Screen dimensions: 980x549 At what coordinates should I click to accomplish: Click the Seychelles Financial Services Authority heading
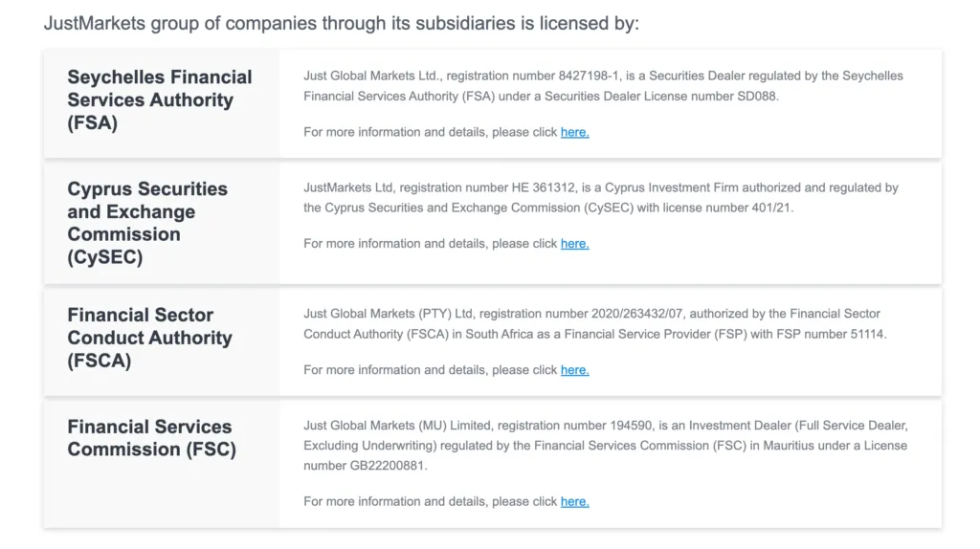coord(160,99)
